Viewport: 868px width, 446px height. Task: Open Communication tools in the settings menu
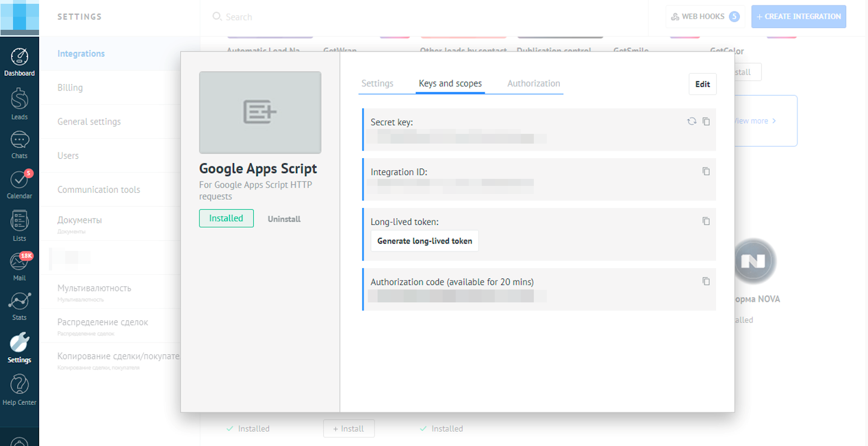[x=99, y=190]
